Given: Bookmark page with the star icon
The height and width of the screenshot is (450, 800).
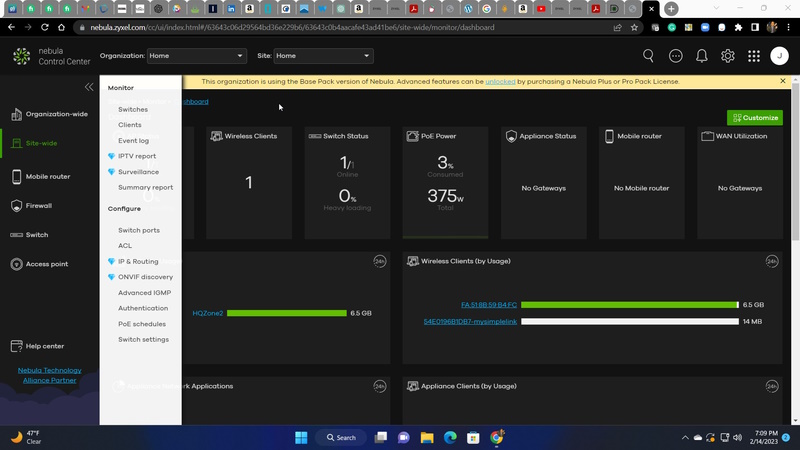Looking at the screenshot, I should click(634, 28).
